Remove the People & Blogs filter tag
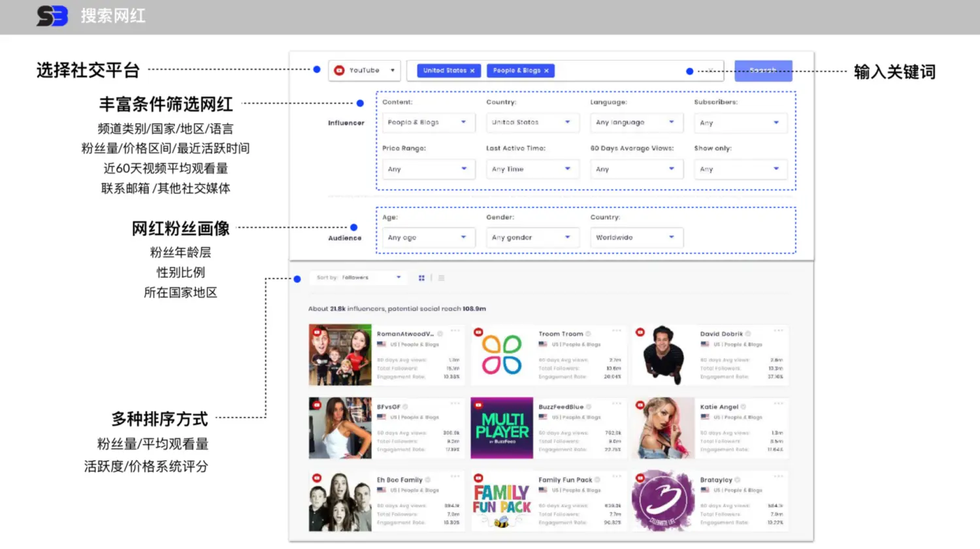 [547, 71]
